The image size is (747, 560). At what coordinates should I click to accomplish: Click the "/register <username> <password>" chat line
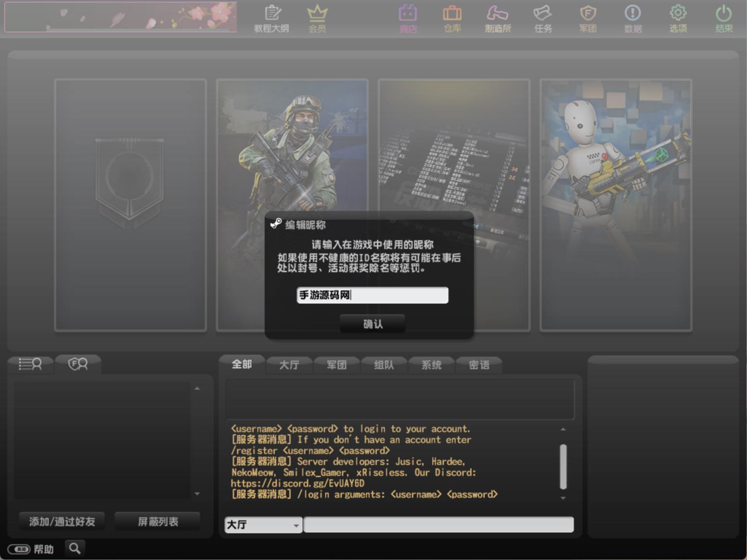point(310,451)
